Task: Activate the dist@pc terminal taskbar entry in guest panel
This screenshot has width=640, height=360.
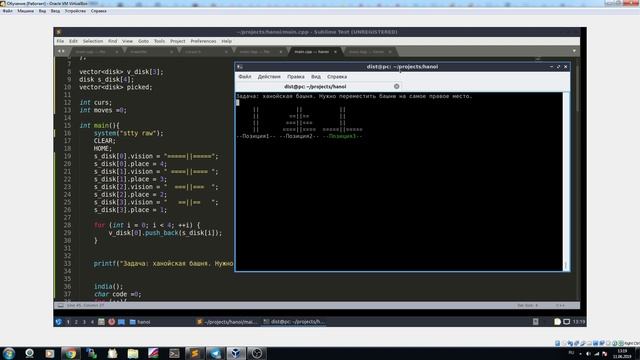Action: [294, 322]
